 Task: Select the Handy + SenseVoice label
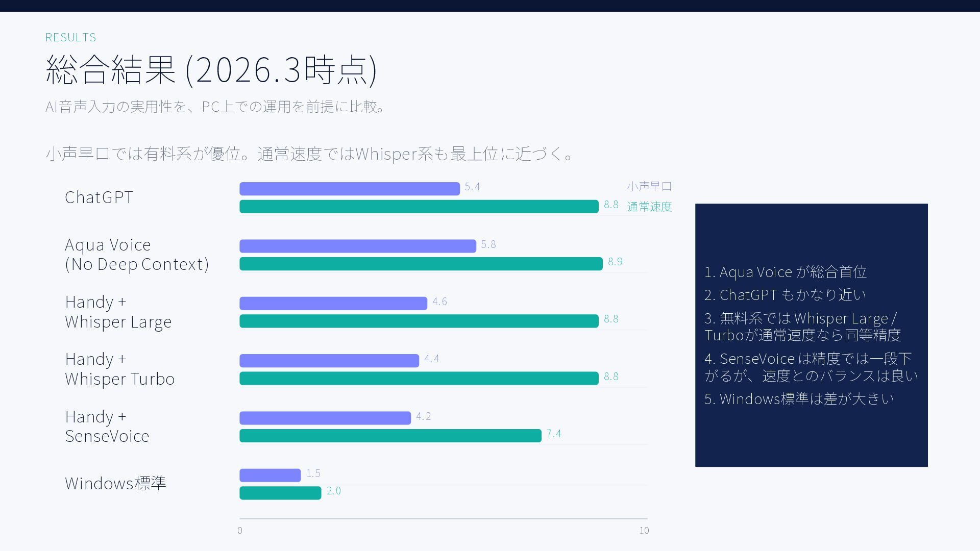pos(107,427)
